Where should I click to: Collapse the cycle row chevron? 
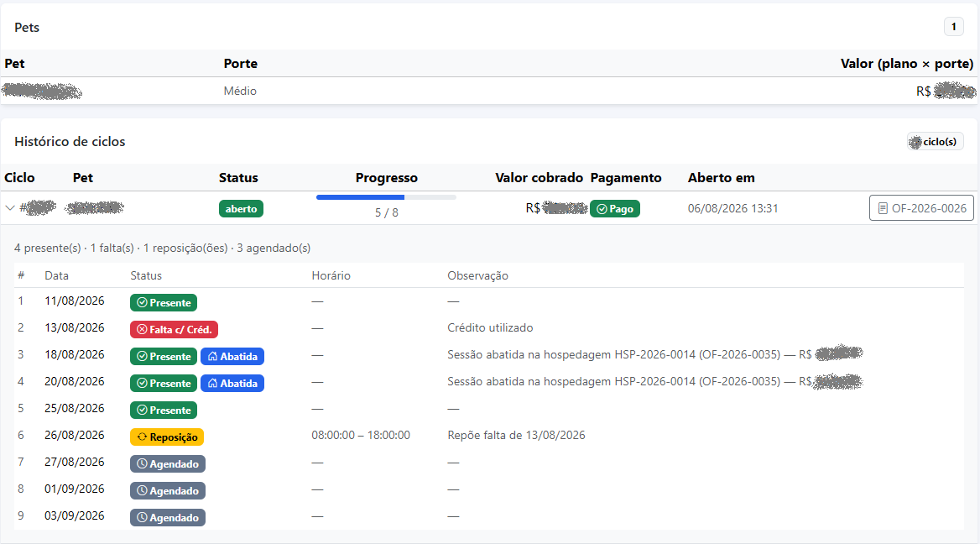10,208
